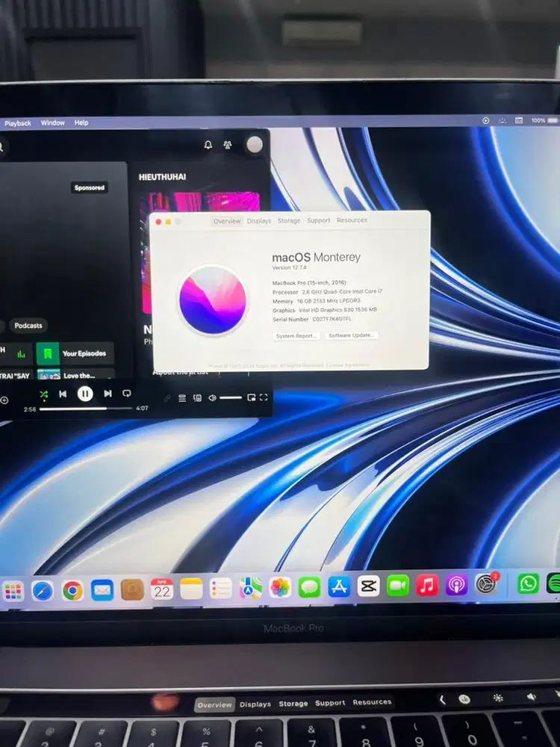
Task: Open the Window menu
Action: [x=52, y=123]
